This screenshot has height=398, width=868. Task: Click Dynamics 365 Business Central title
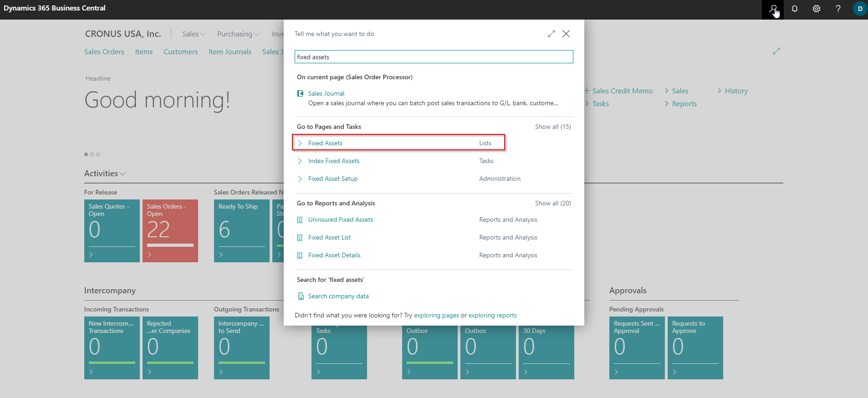coord(54,8)
